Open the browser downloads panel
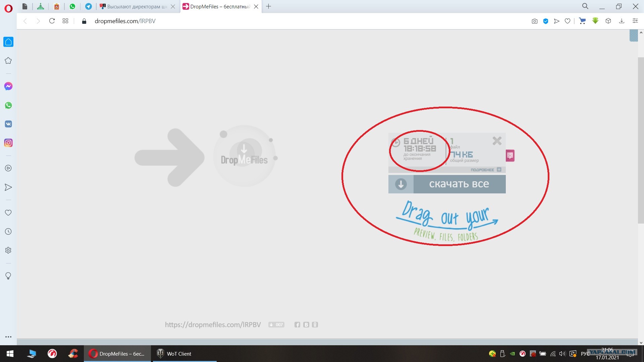The image size is (644, 362). (622, 21)
